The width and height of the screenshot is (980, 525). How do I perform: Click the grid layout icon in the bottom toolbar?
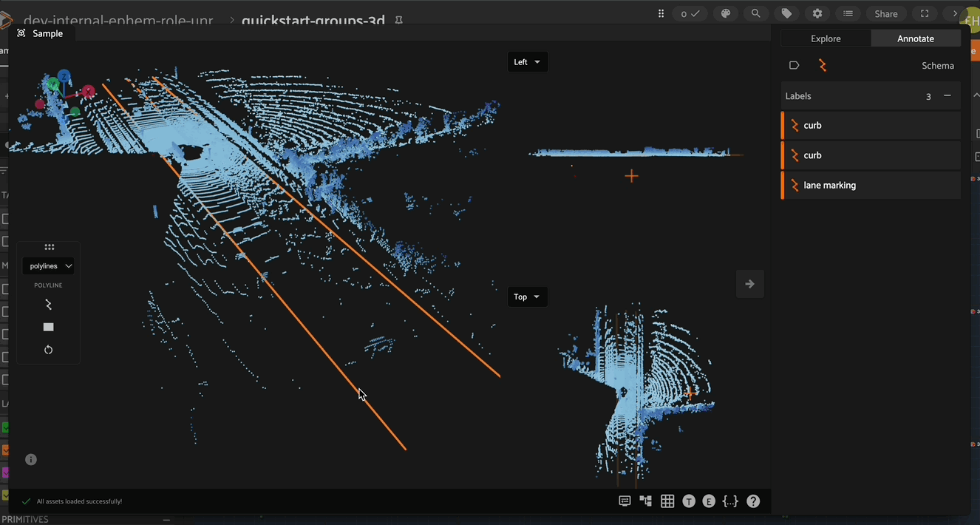[667, 501]
